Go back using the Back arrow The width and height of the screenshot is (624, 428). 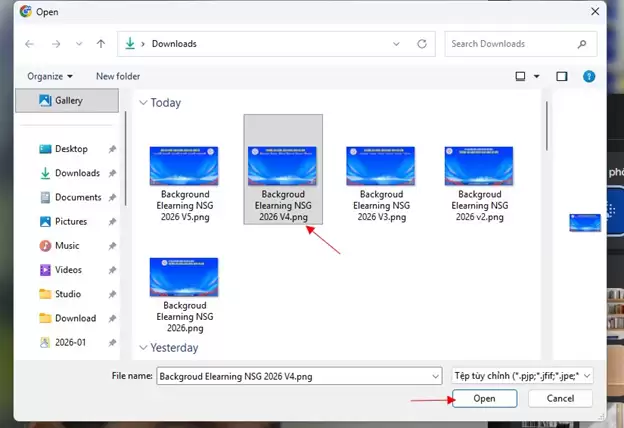pos(29,44)
